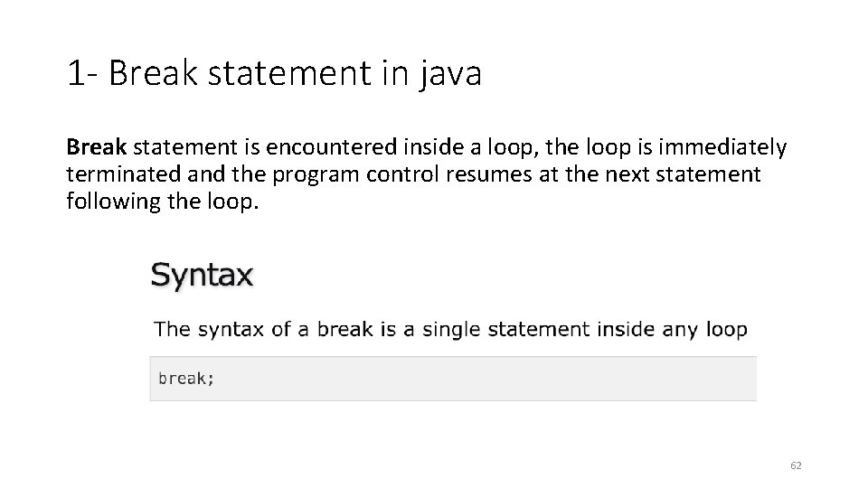Image resolution: width=868 pixels, height=488 pixels.
Task: Click the "Syntax" heading
Action: 202,275
